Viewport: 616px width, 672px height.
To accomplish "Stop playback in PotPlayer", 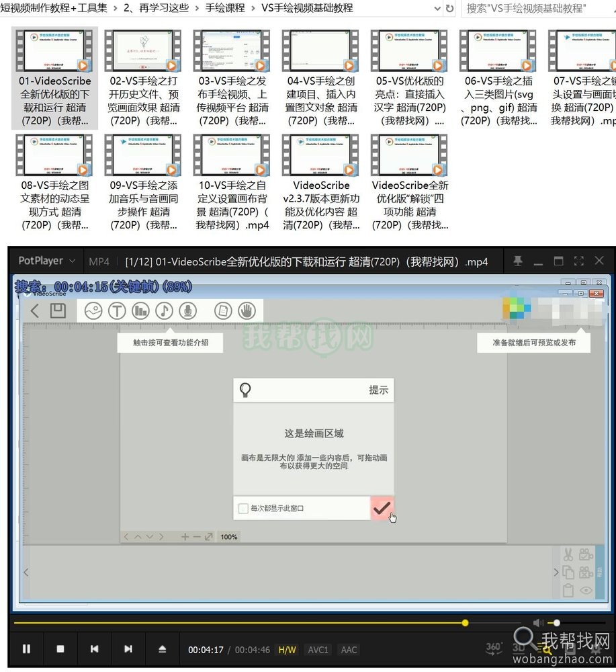I will 60,649.
